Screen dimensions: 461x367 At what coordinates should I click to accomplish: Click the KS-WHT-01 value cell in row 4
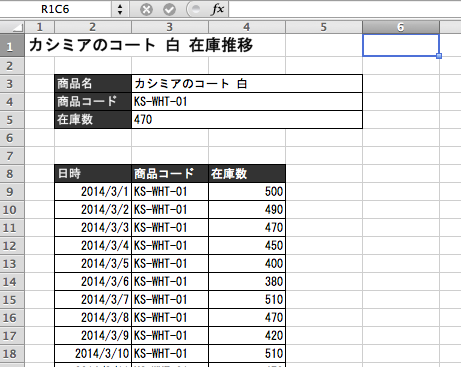pyautogui.click(x=247, y=102)
